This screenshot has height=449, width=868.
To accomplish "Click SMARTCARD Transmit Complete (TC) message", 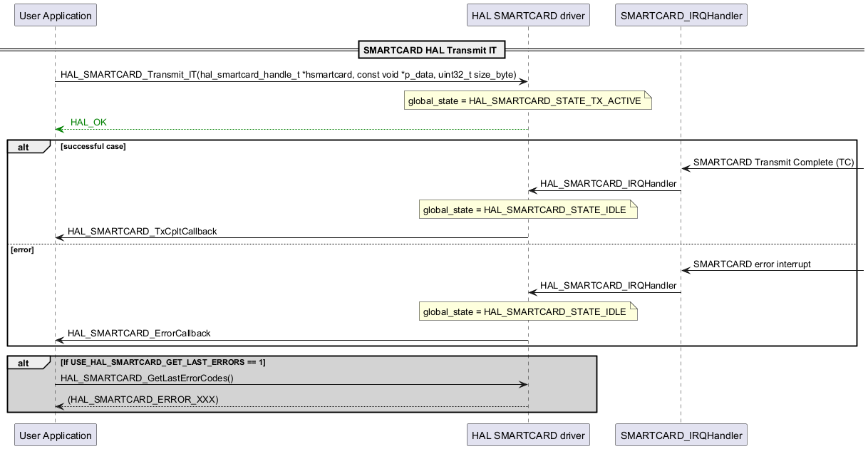I will coord(773,162).
